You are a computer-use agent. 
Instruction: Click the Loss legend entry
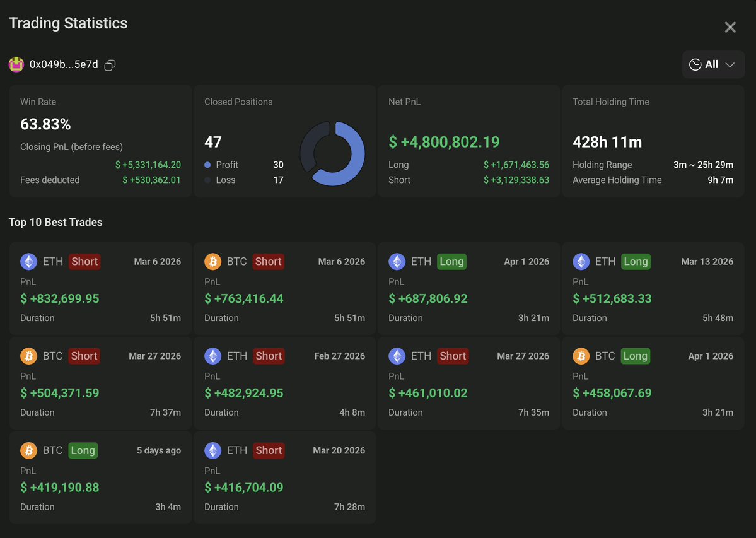[x=220, y=180]
